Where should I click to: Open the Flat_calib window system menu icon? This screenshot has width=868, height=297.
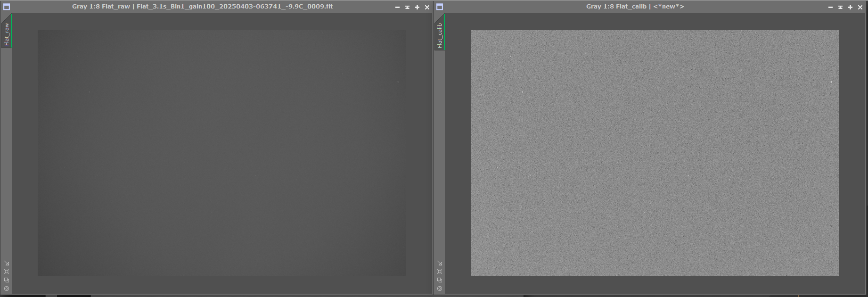(x=440, y=7)
